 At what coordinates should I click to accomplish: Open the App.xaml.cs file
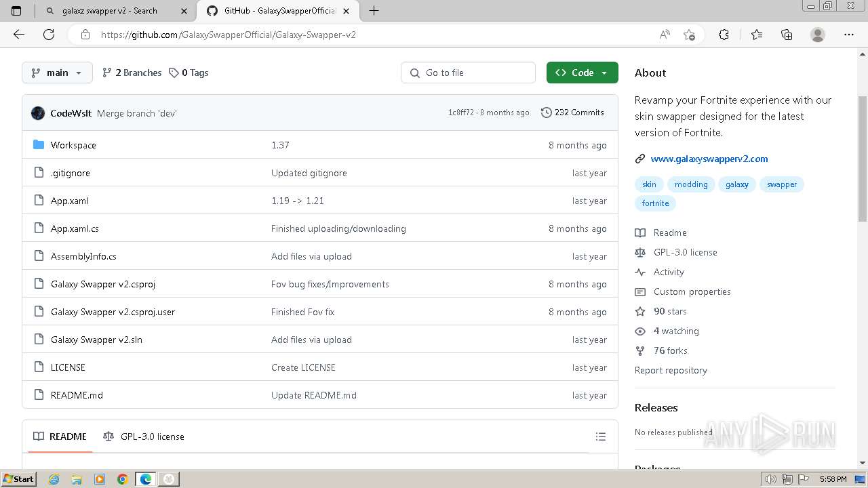click(x=75, y=228)
